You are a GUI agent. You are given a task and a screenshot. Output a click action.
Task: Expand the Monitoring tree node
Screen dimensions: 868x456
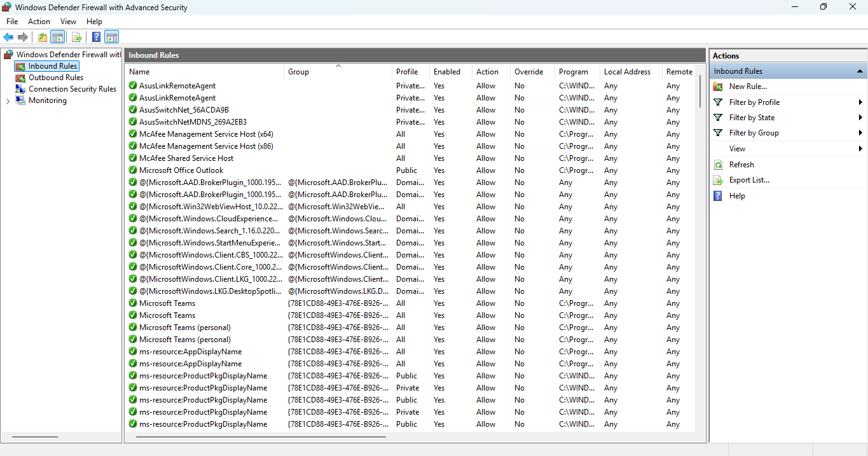8,101
